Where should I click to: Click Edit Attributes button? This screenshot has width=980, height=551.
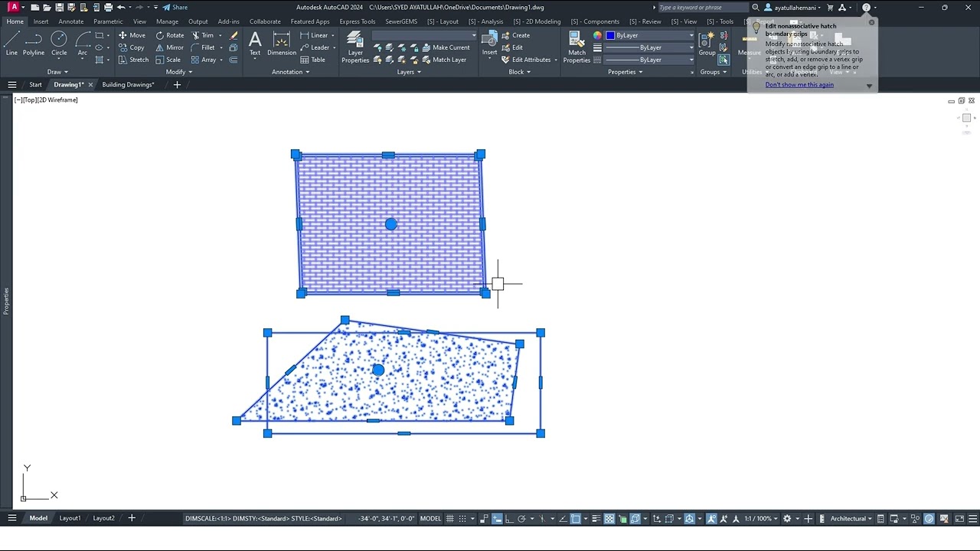pos(526,60)
